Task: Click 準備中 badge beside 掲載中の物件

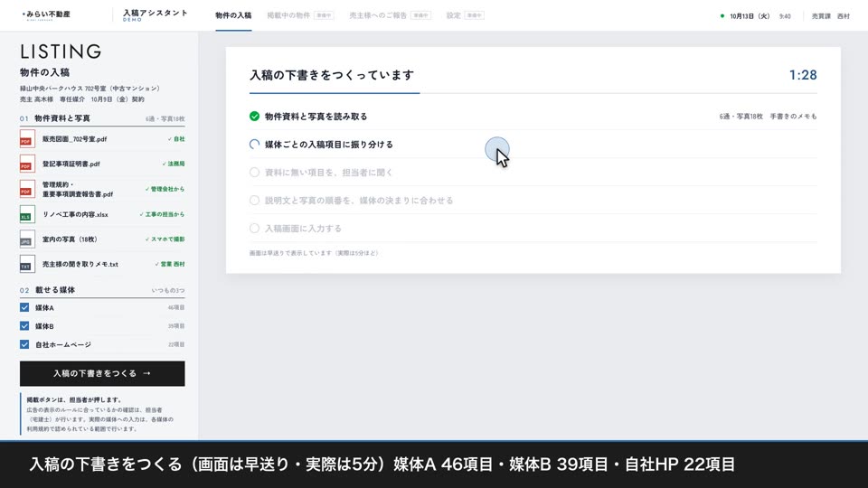Action: 324,15
